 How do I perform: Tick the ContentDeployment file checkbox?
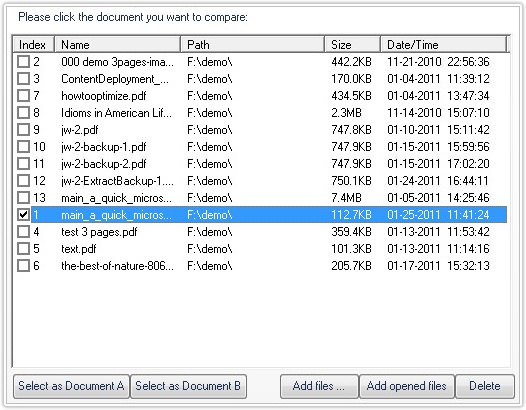pyautogui.click(x=23, y=79)
